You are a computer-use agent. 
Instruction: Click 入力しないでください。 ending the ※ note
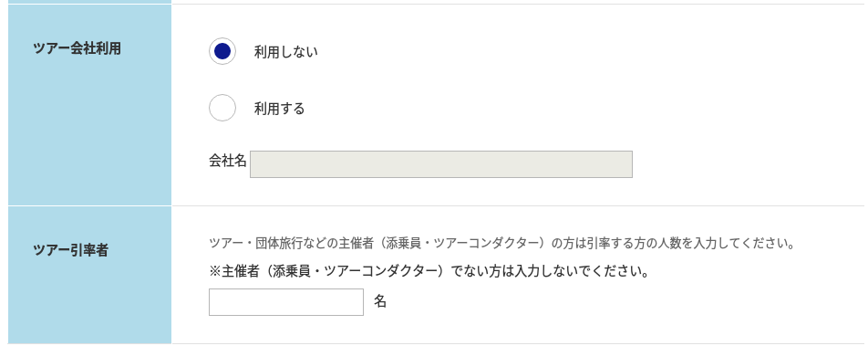point(582,272)
